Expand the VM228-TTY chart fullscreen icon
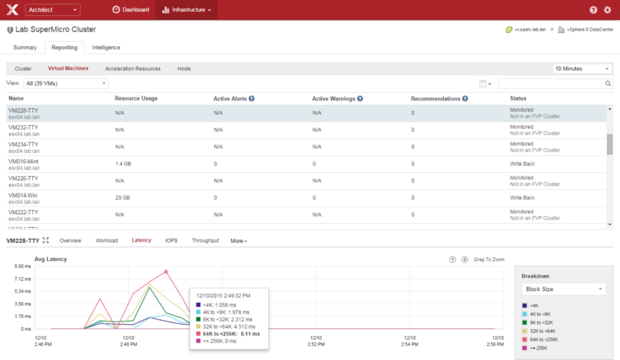 click(46, 240)
